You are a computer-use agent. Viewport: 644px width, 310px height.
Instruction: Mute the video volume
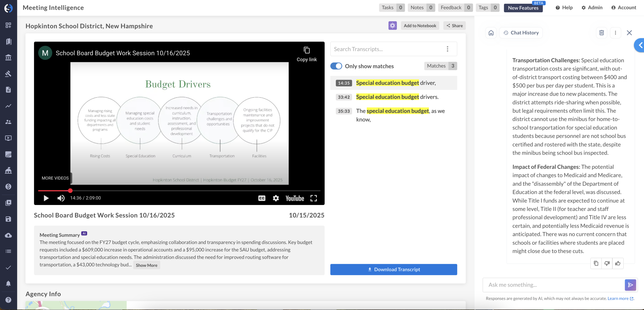pyautogui.click(x=61, y=198)
